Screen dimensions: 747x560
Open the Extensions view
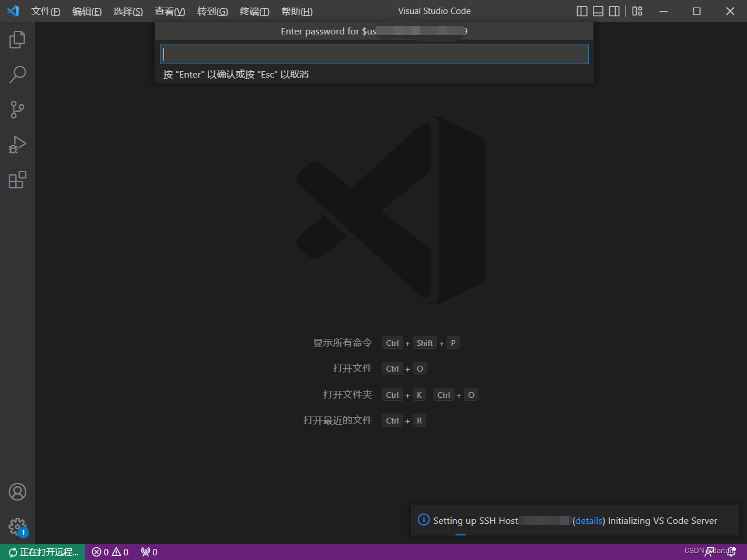(x=18, y=180)
